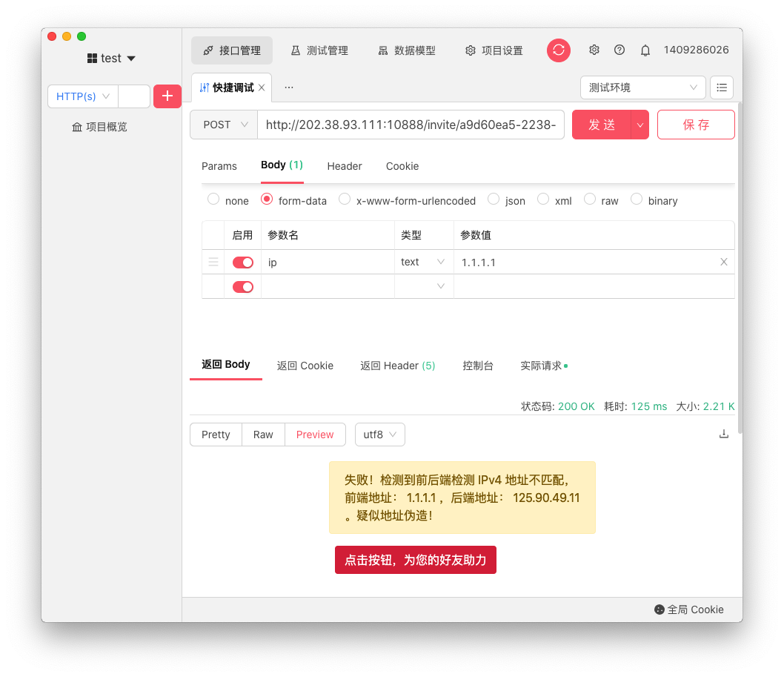This screenshot has height=677, width=784.
Task: Select the json body type radio
Action: point(494,199)
